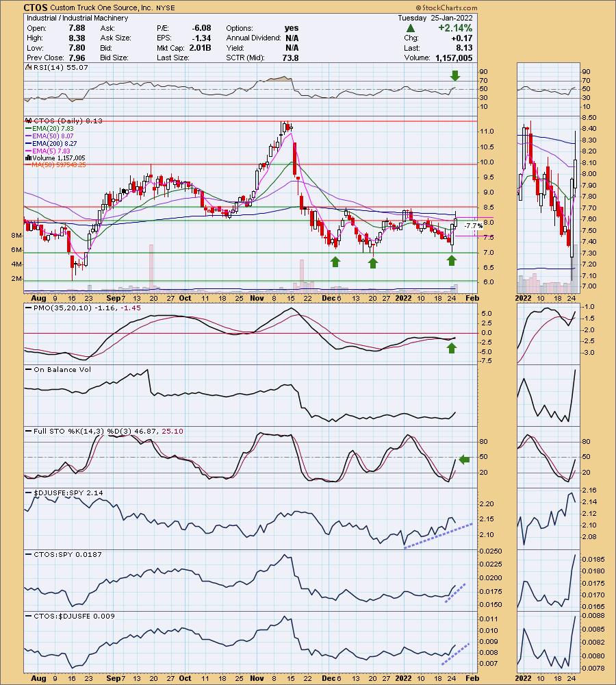The height and width of the screenshot is (685, 616).
Task: Click the zoomed On Balance Volume thumbnail panel
Action: pyautogui.click(x=548, y=395)
